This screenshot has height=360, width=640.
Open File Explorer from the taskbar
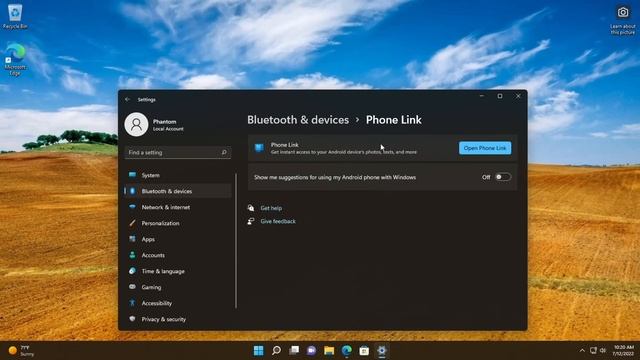coord(329,350)
